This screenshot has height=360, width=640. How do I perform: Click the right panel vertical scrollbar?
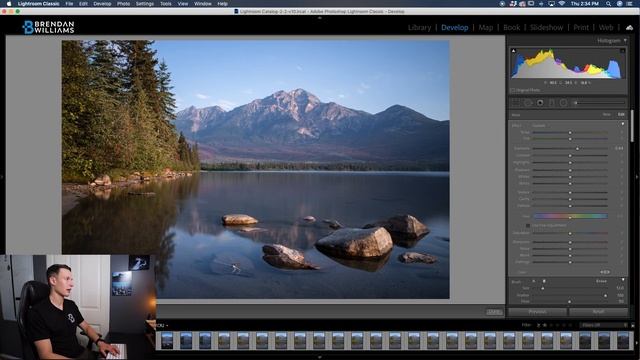[632, 126]
